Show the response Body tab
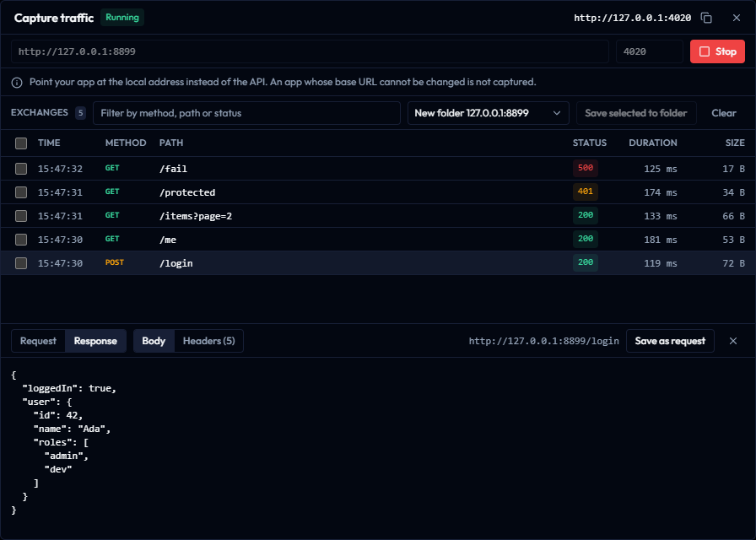The width and height of the screenshot is (756, 540). point(154,341)
